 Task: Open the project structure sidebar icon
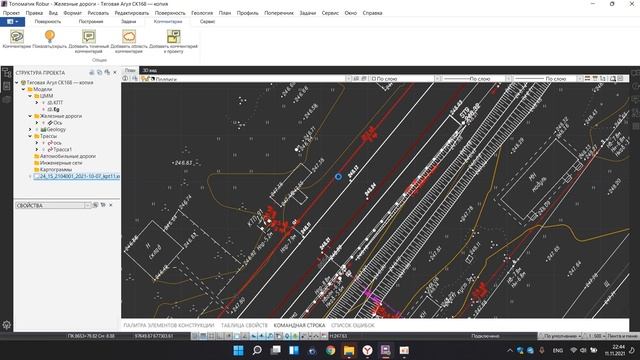pyautogui.click(x=7, y=73)
